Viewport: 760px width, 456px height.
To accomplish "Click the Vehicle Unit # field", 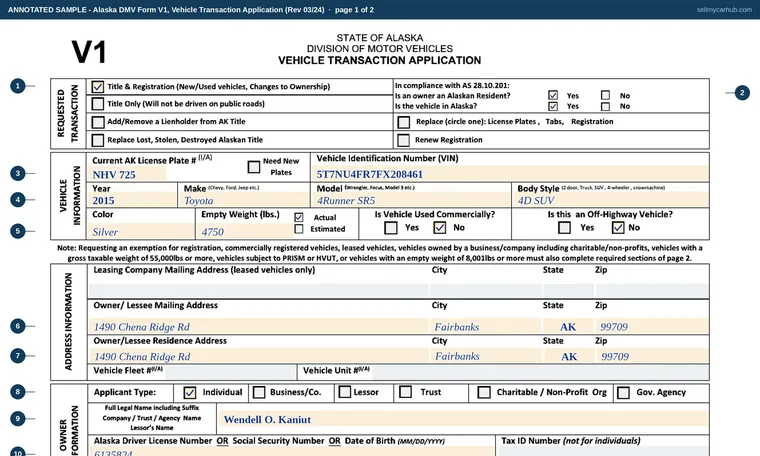I will pos(540,372).
